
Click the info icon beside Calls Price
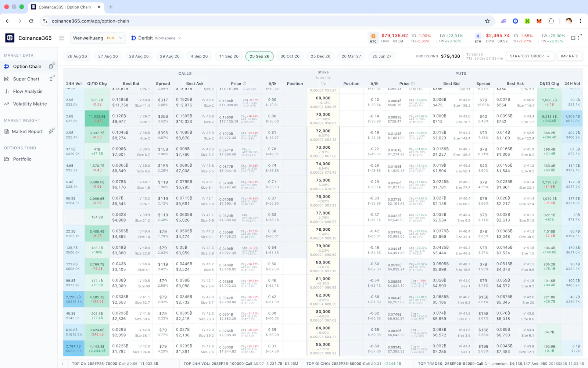click(x=245, y=84)
